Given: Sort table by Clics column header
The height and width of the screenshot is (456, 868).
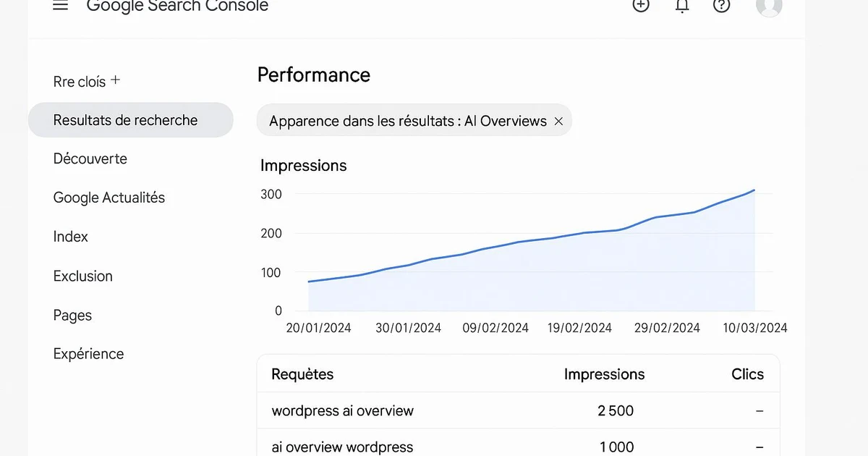Looking at the screenshot, I should point(747,374).
